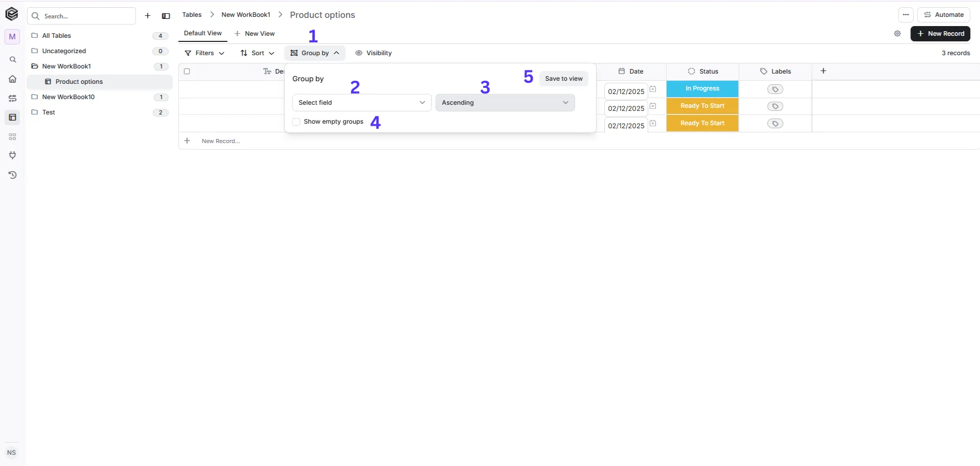Open the view settings gear icon
This screenshot has width=980, height=466.
[x=897, y=34]
